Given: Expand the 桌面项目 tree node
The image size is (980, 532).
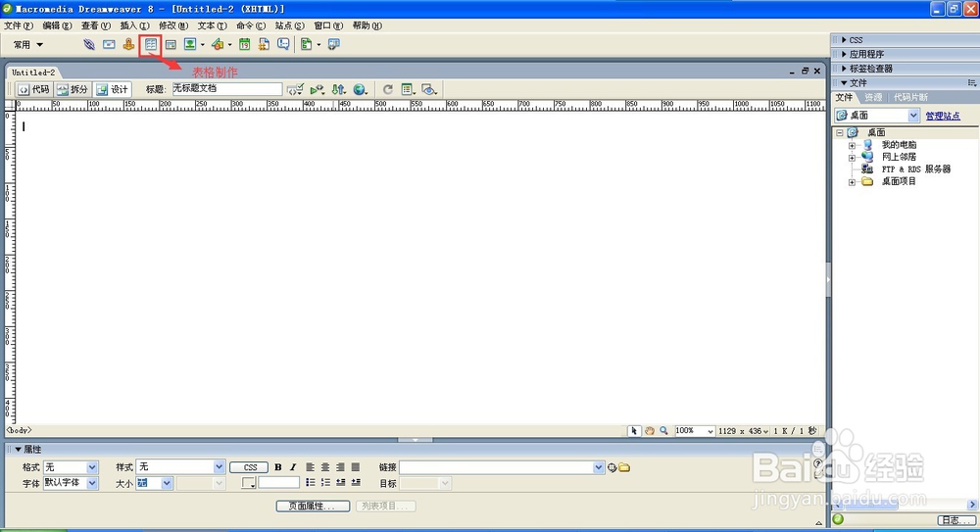Looking at the screenshot, I should (852, 182).
